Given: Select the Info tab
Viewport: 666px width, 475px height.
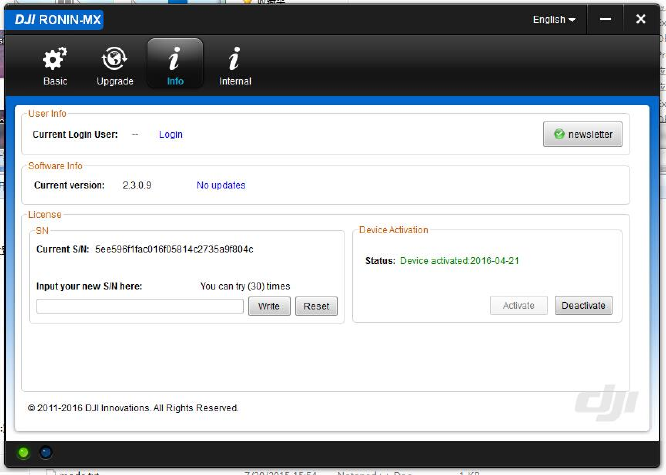Looking at the screenshot, I should (175, 64).
